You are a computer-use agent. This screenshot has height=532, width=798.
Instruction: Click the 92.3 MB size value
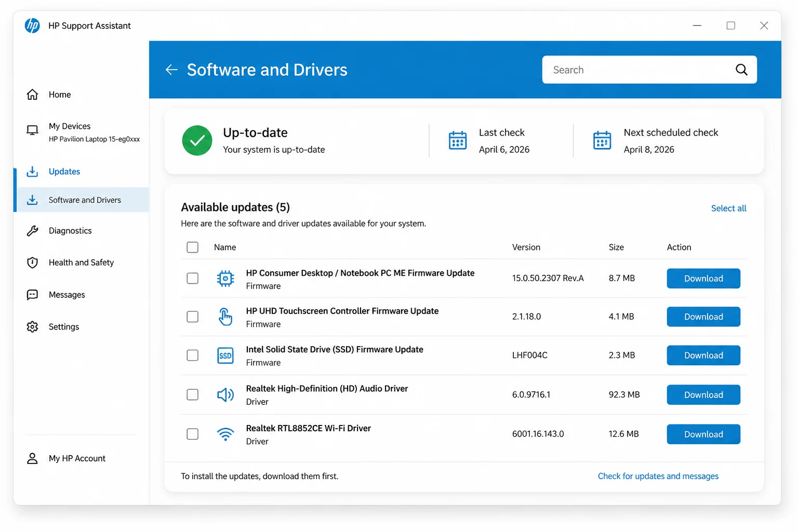pos(624,395)
